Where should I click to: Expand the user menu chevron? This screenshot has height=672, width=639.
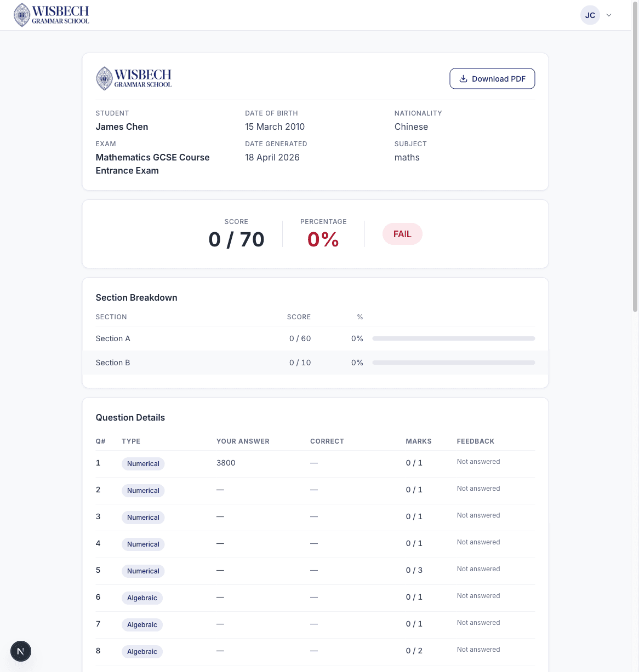point(609,15)
